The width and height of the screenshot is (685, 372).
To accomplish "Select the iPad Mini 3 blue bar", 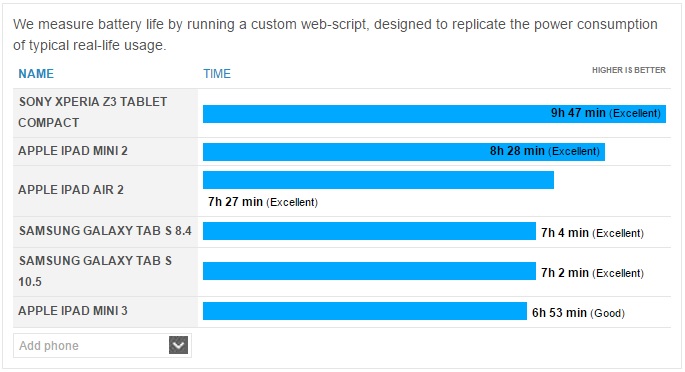I will [365, 311].
